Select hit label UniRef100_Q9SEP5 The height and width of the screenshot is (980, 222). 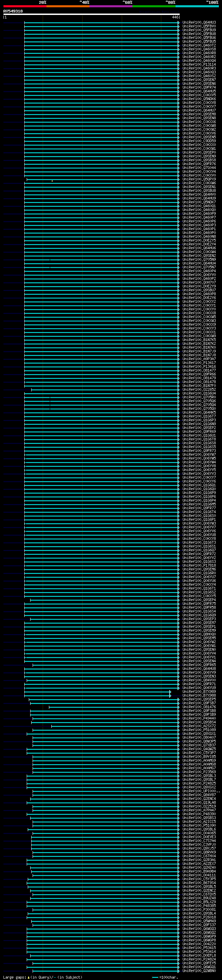tap(199, 699)
